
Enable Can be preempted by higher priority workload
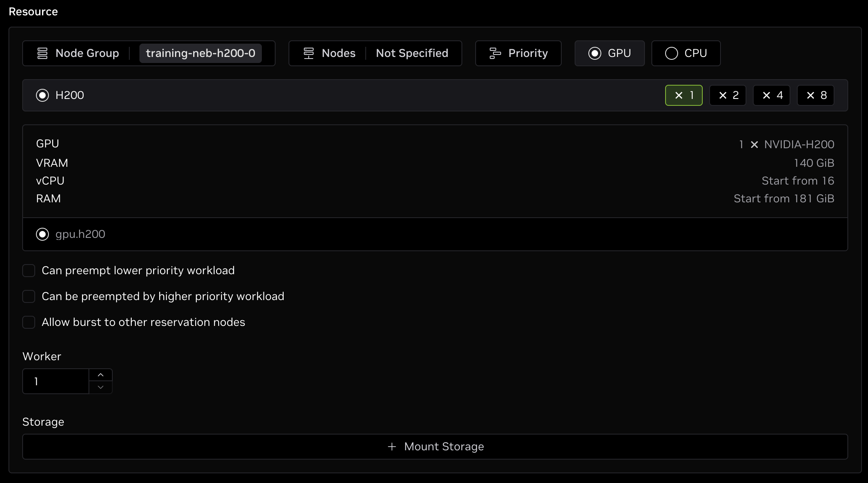29,296
